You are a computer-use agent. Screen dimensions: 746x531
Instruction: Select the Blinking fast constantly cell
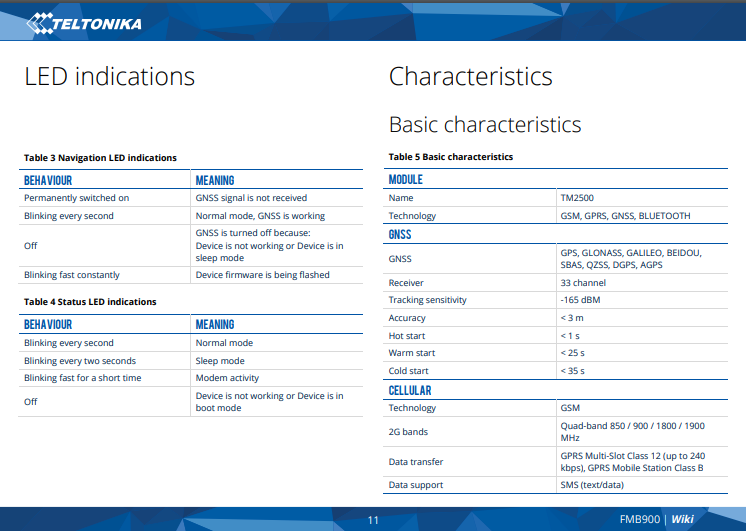click(71, 275)
